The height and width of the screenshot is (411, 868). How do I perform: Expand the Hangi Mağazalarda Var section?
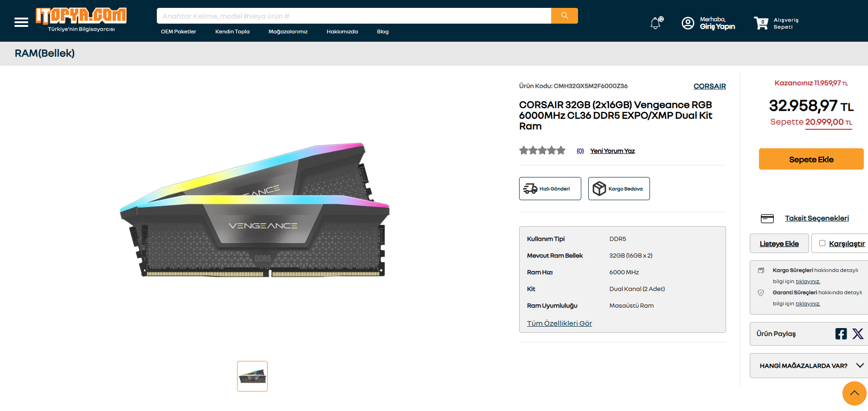pyautogui.click(x=809, y=366)
